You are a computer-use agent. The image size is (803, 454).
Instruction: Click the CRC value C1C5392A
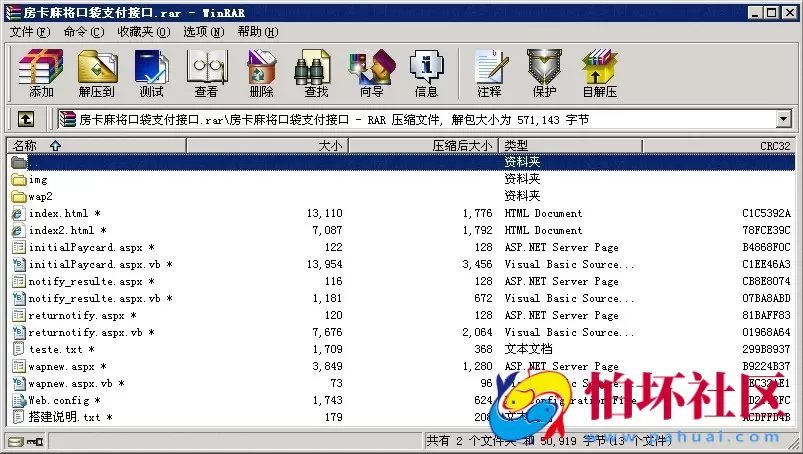(x=767, y=213)
